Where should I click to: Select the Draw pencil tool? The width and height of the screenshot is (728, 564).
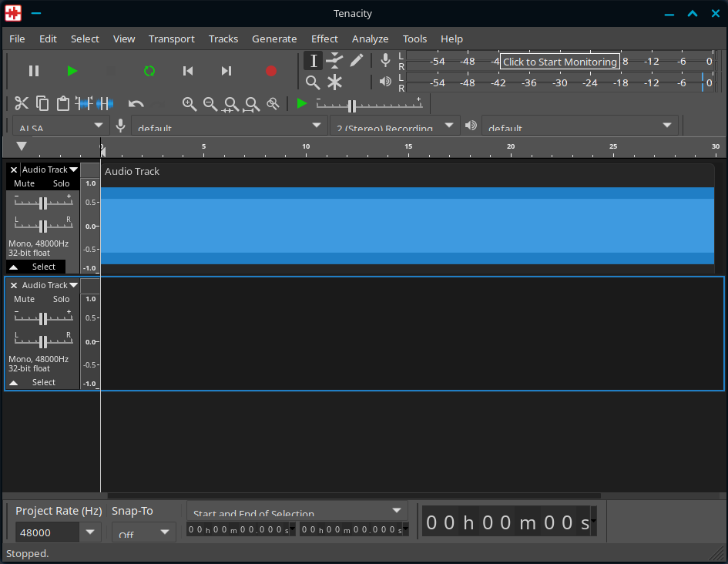(x=356, y=60)
